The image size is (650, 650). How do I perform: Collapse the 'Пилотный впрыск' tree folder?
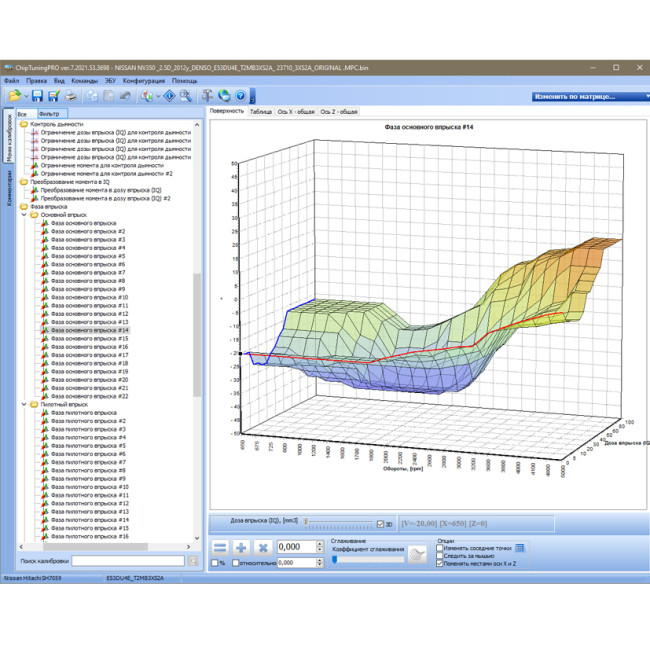click(24, 404)
